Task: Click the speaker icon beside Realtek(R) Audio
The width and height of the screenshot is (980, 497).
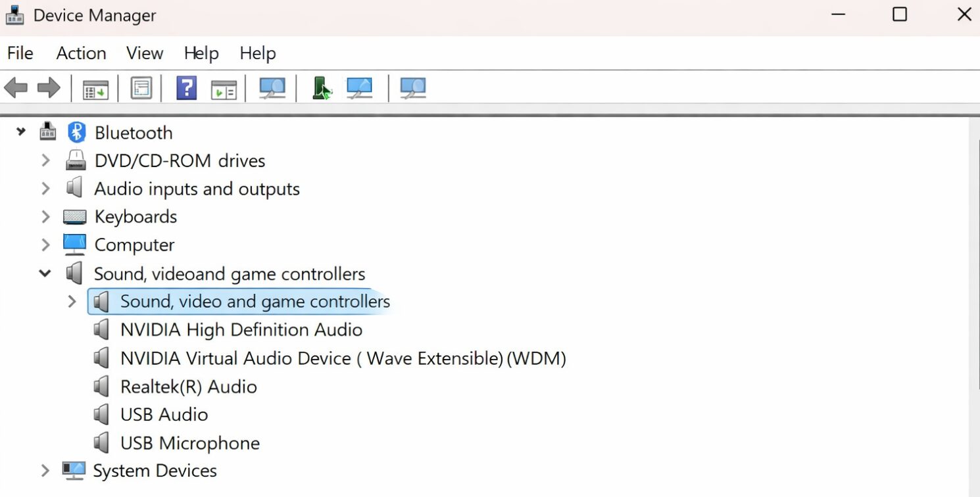Action: pos(101,387)
